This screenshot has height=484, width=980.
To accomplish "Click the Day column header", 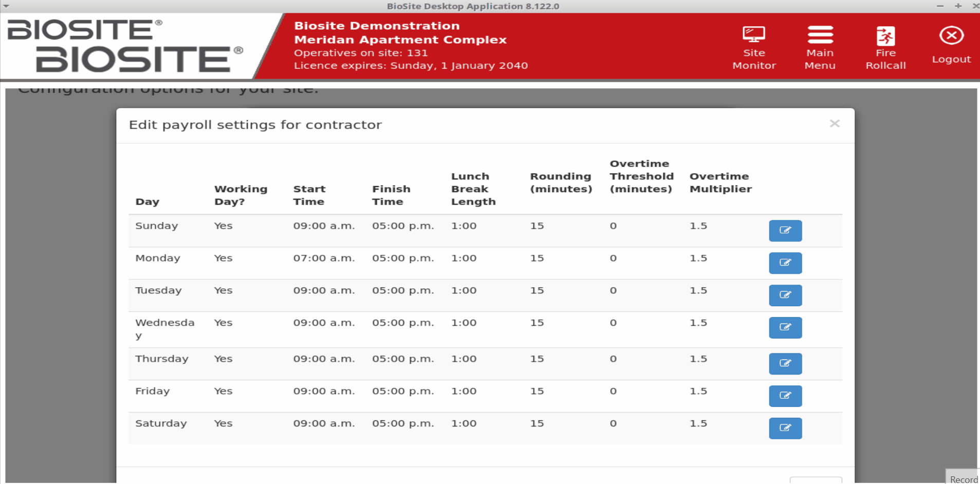I will 147,201.
